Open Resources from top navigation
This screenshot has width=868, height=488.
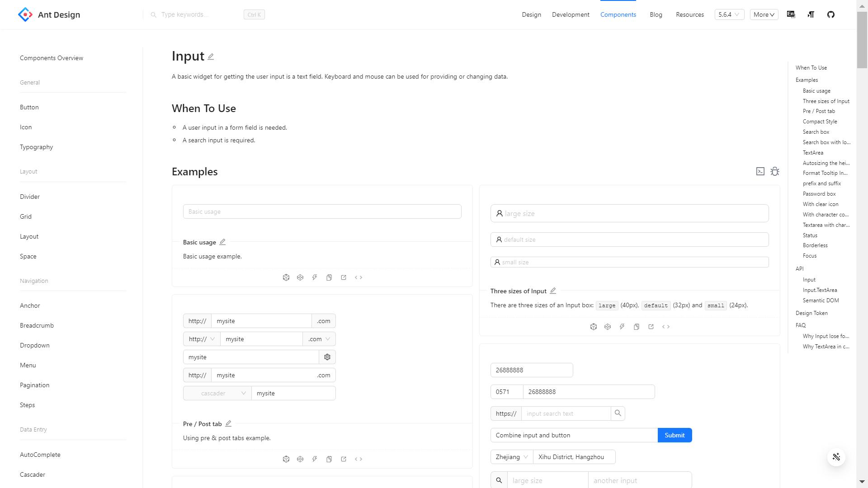[x=690, y=14]
